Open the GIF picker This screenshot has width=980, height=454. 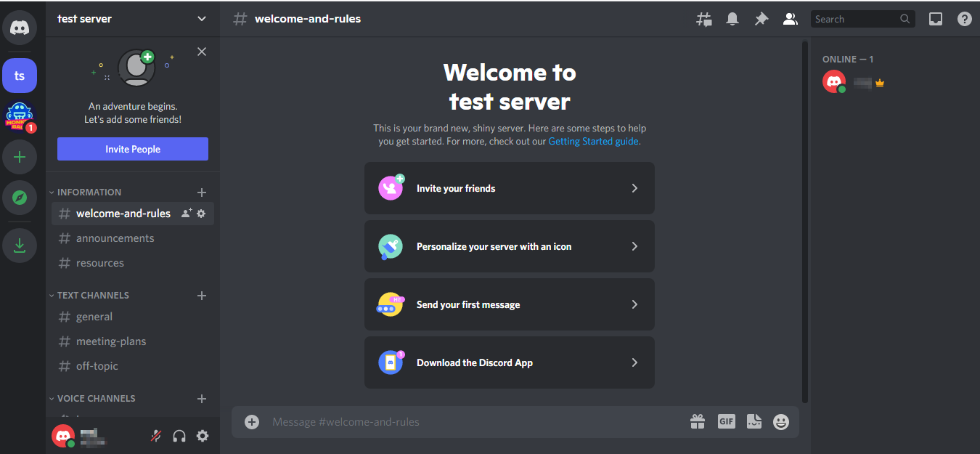click(726, 421)
